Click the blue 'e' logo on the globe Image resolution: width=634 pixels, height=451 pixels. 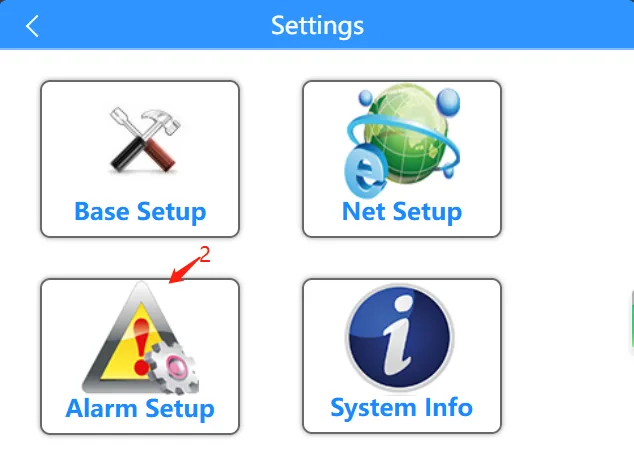click(x=366, y=172)
